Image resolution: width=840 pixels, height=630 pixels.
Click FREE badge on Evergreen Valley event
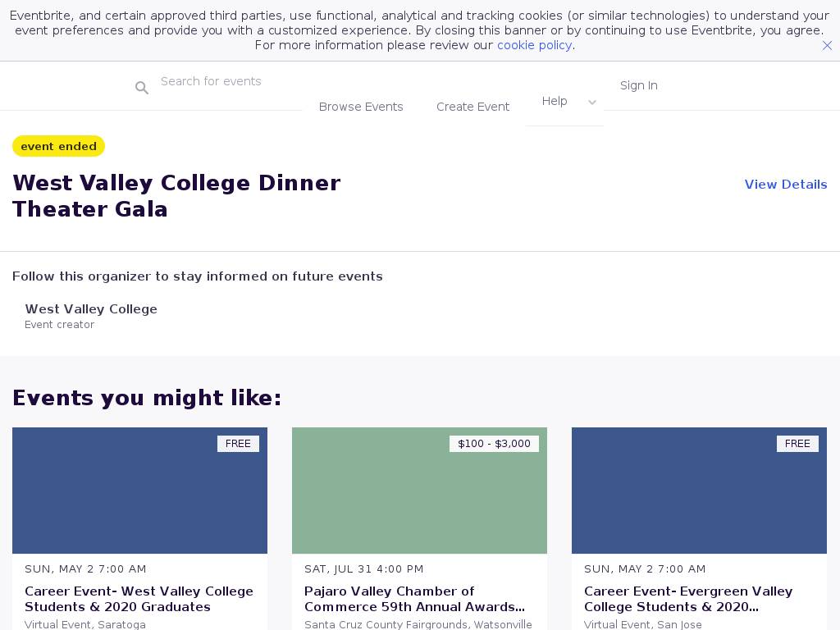click(x=797, y=444)
